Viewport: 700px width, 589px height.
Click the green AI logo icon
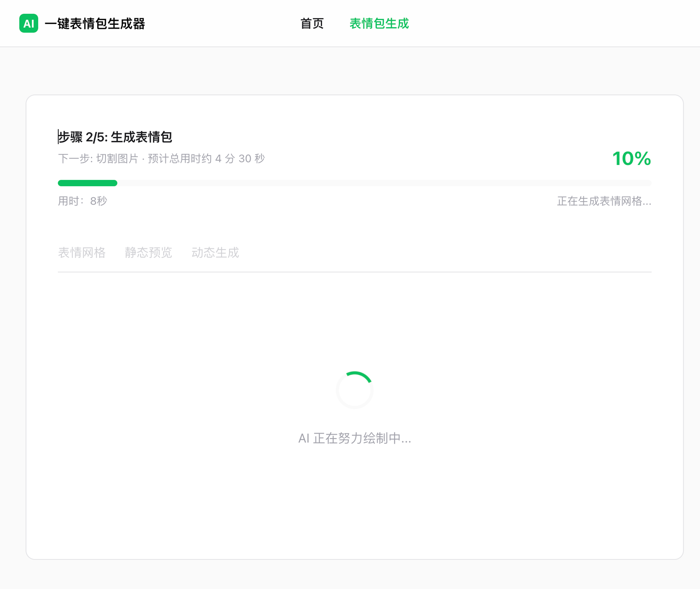(29, 24)
